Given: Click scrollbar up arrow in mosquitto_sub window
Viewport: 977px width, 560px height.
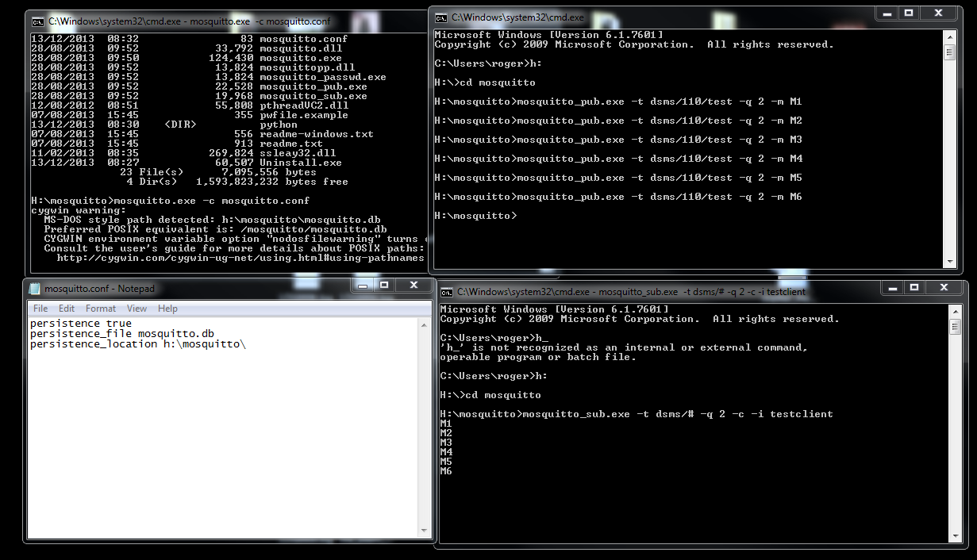Looking at the screenshot, I should (955, 311).
